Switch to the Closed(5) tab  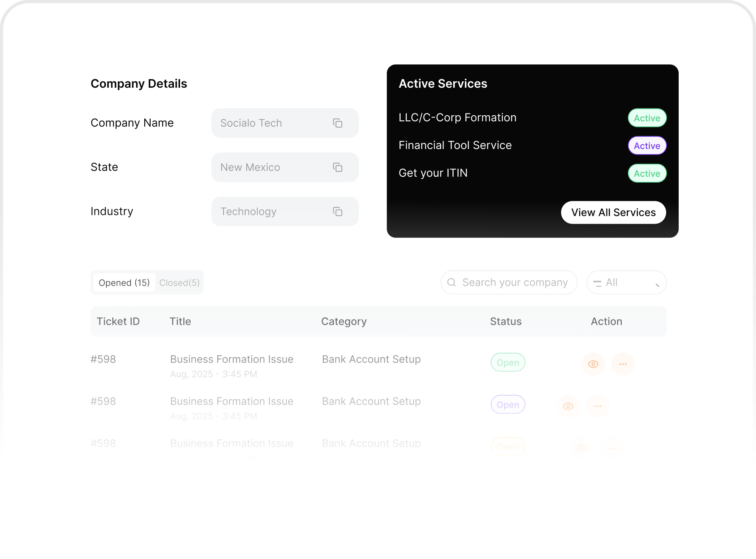[179, 283]
